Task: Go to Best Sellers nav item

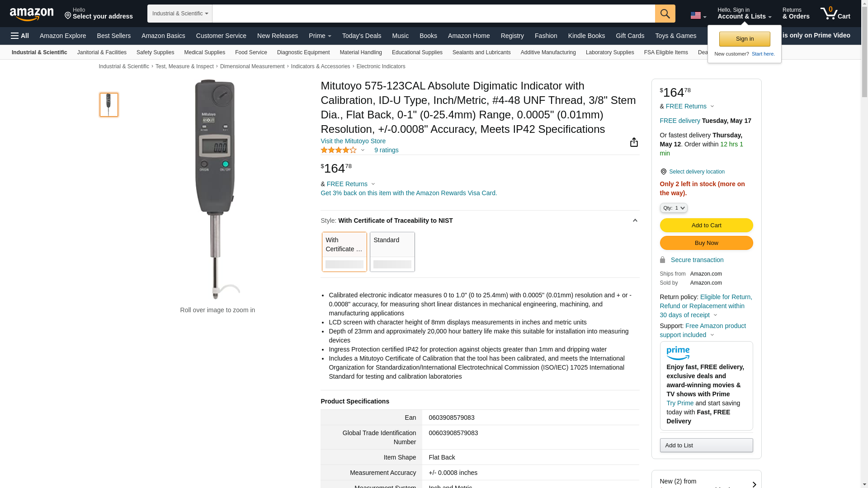Action: tap(113, 36)
